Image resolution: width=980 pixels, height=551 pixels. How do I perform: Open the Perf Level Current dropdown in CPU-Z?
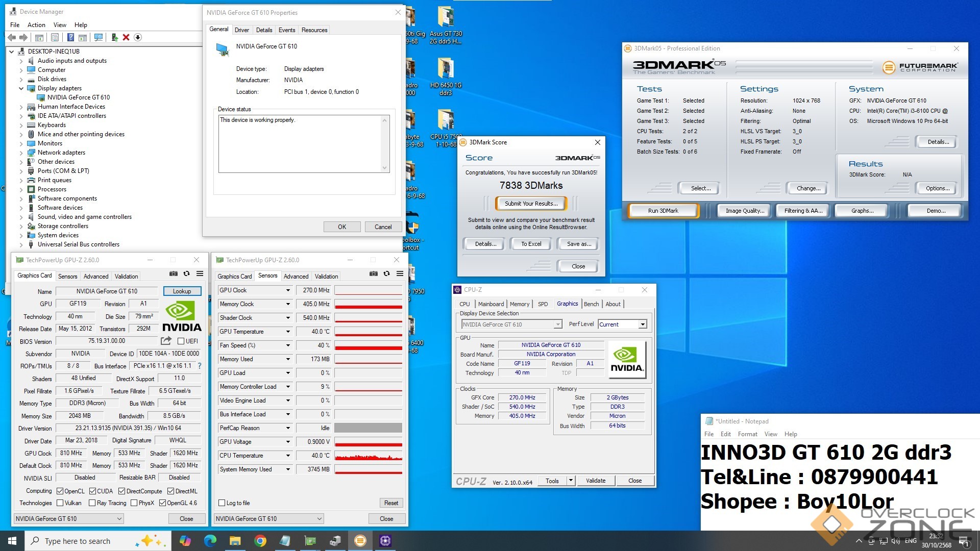tap(643, 324)
